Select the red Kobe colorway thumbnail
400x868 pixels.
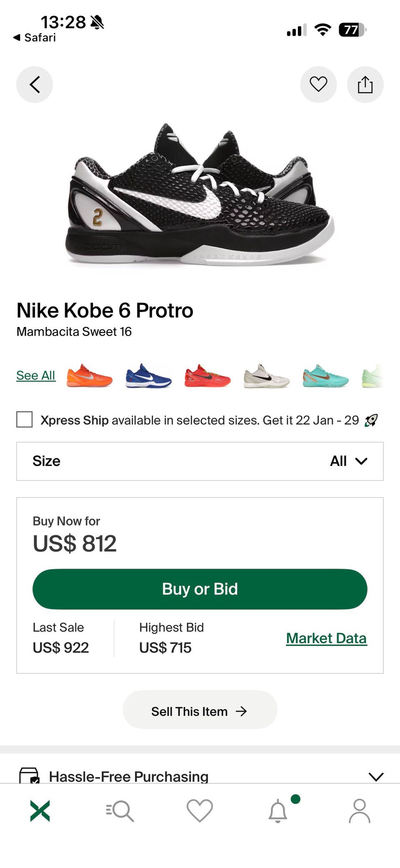(207, 376)
